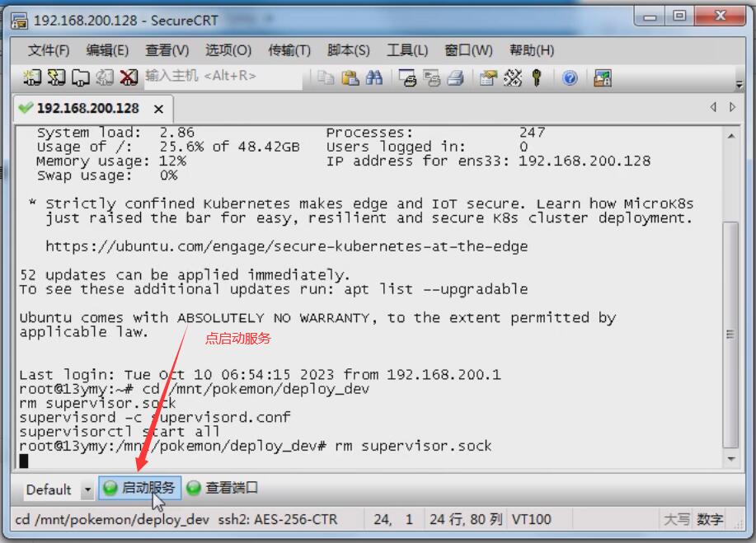This screenshot has width=756, height=543.
Task: Expand the toolbar overflow arrow
Action: coord(739,84)
